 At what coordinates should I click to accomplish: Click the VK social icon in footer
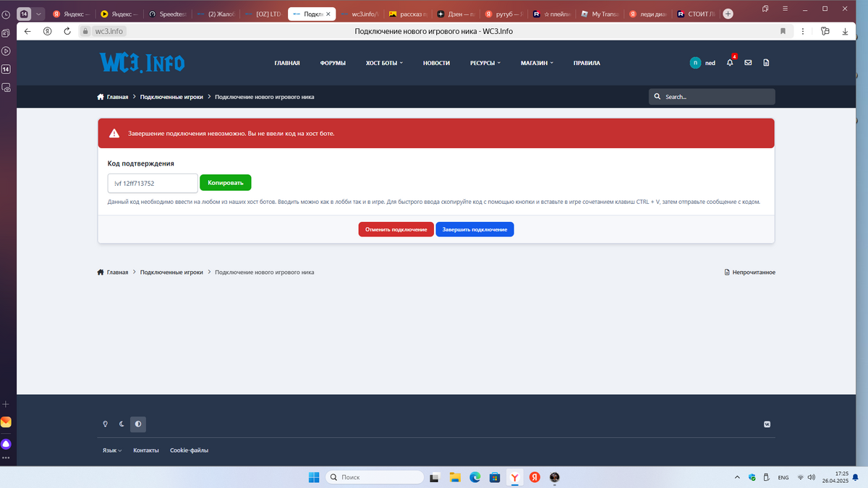767,424
